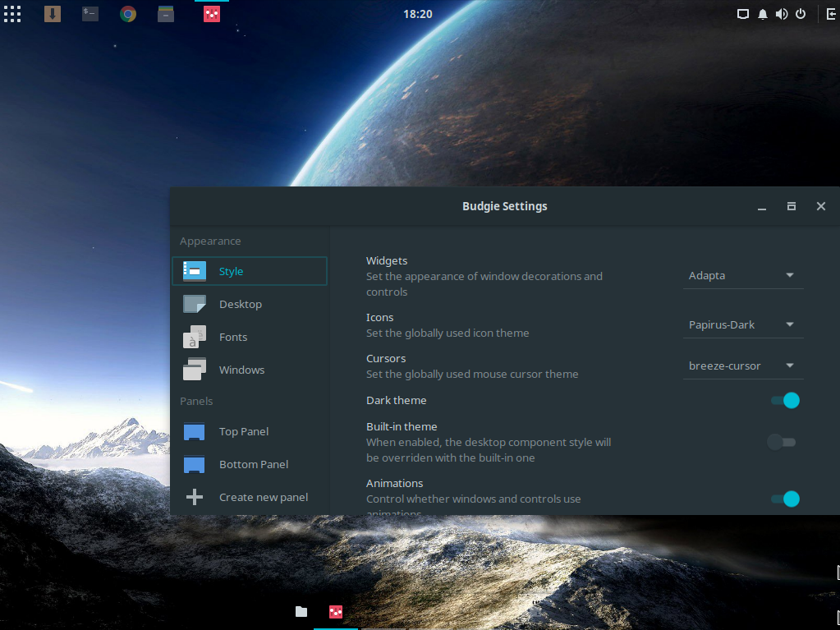Click the Panels section heading
840x630 pixels.
click(196, 401)
